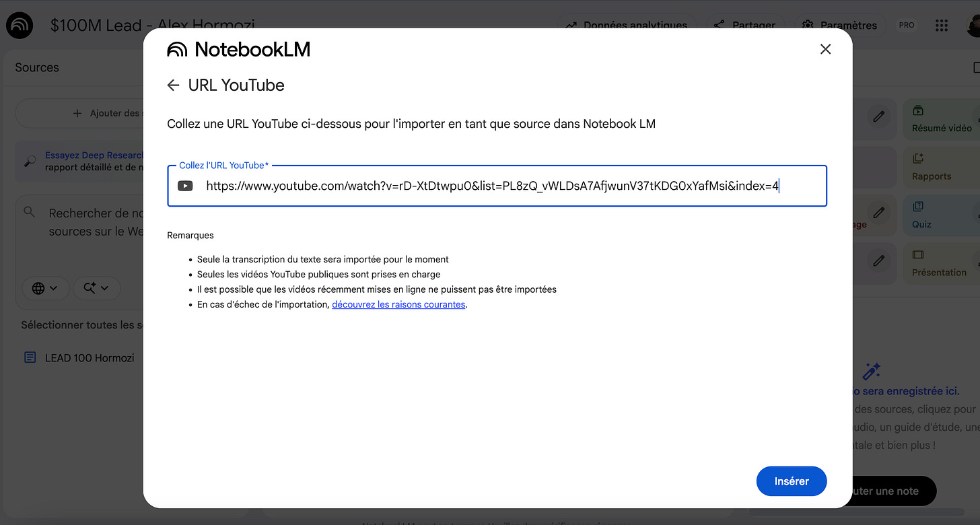
Task: Click the NotebookLM logo in the dialog header
Action: click(238, 49)
